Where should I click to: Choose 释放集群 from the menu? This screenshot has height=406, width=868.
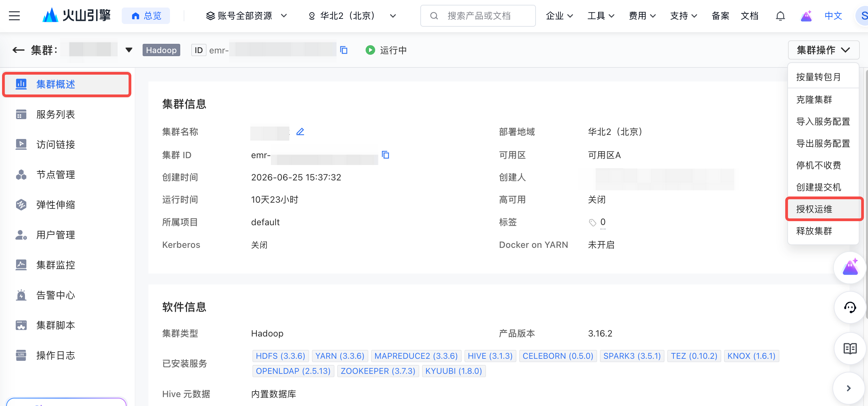coord(824,231)
